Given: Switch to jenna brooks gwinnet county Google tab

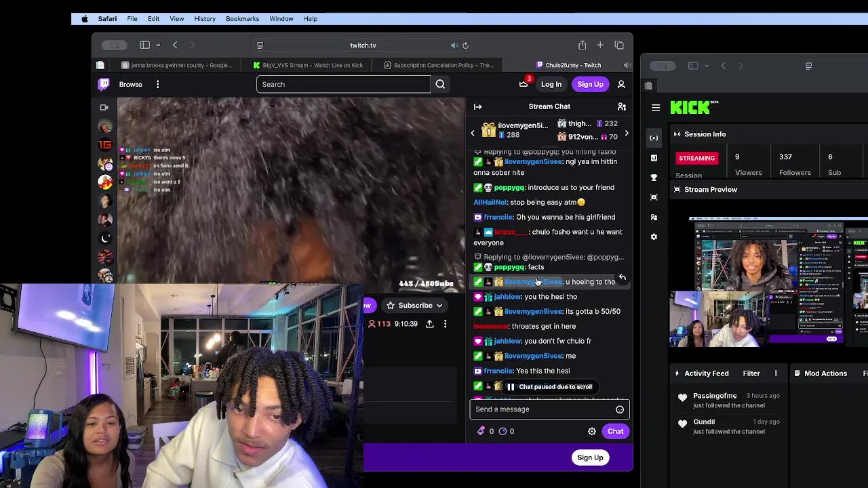Looking at the screenshot, I should (x=176, y=65).
